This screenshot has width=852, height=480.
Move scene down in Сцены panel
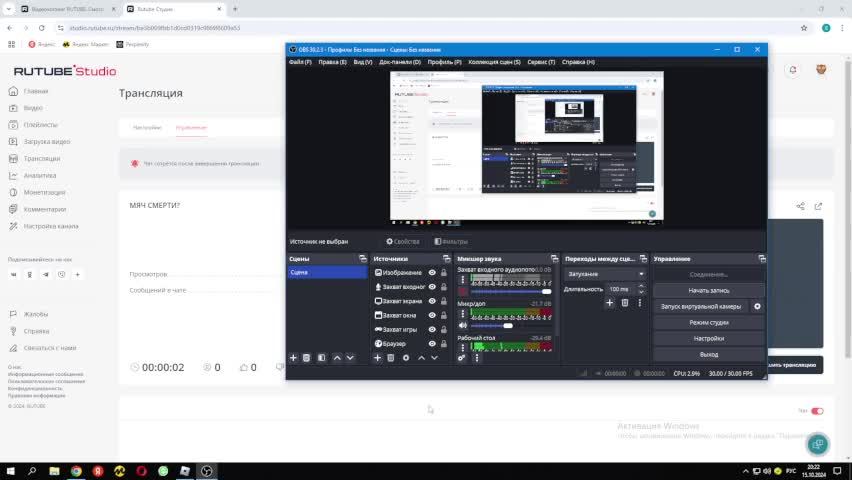point(350,358)
